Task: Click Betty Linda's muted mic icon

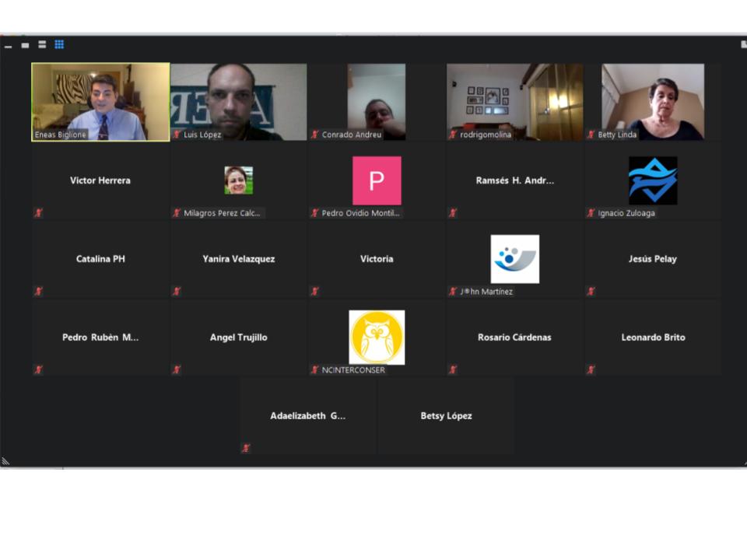Action: point(591,135)
